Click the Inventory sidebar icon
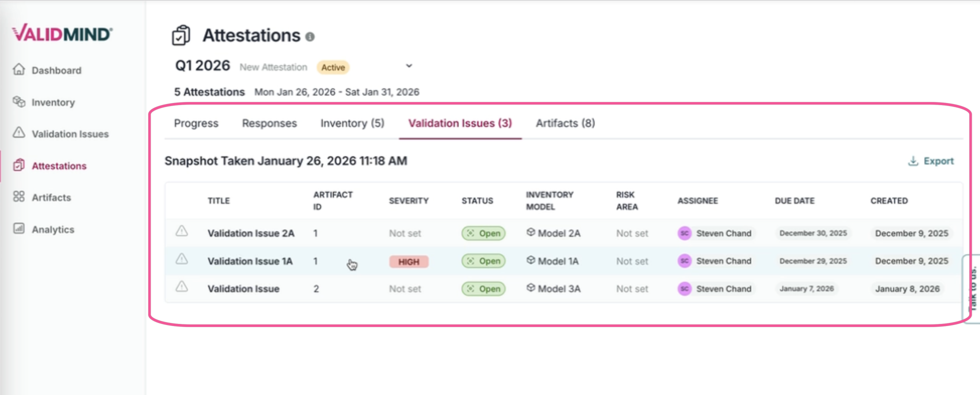The height and width of the screenshot is (395, 980). tap(19, 102)
